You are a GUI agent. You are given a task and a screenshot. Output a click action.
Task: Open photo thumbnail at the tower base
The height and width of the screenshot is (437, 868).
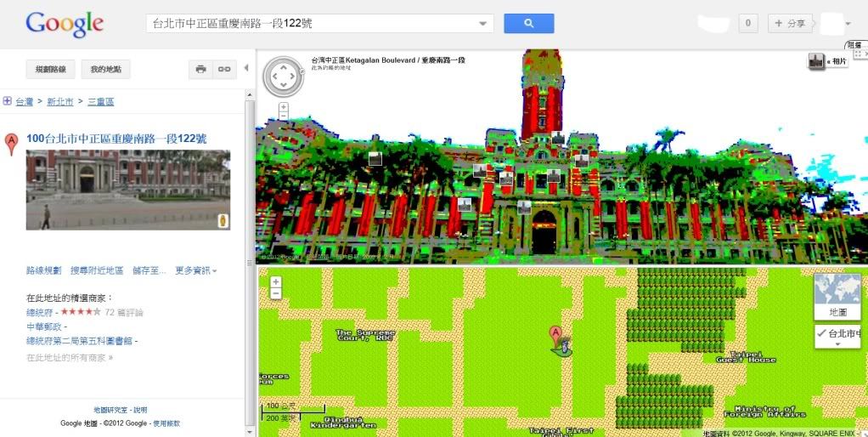click(x=557, y=138)
